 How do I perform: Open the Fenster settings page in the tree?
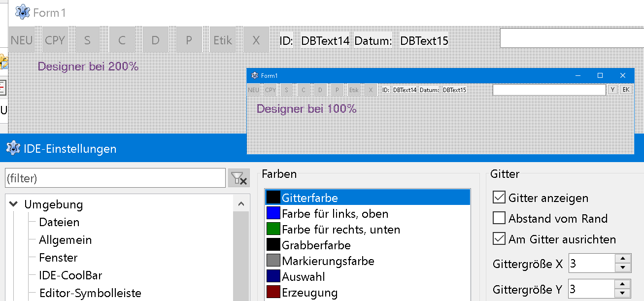tap(58, 258)
